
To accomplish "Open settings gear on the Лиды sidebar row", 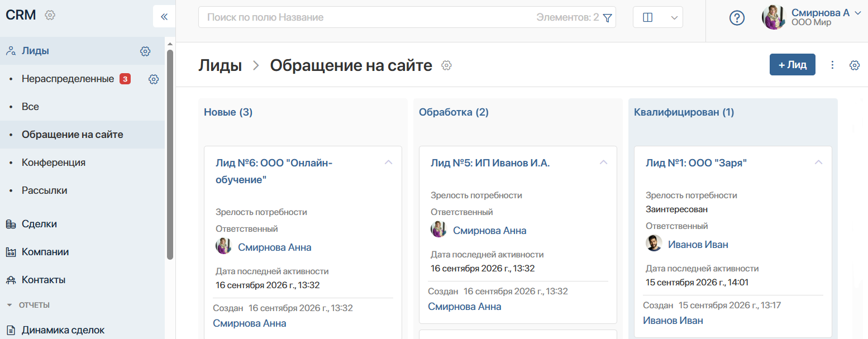I will click(x=145, y=51).
